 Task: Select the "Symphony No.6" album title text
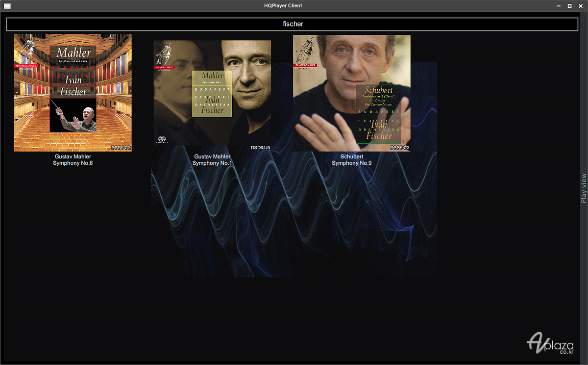(73, 163)
